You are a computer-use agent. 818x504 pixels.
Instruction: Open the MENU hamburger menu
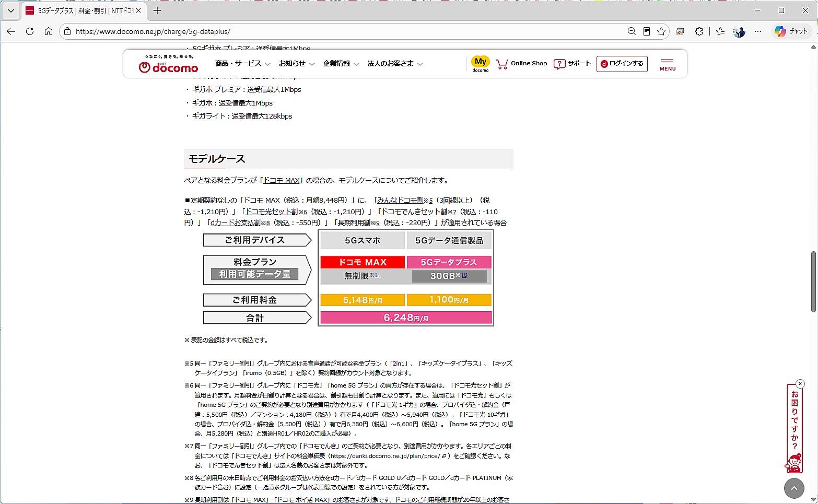click(x=668, y=64)
